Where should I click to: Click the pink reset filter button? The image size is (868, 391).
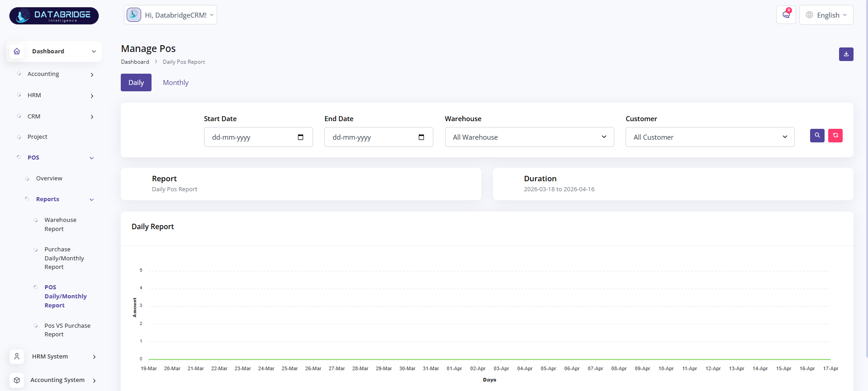point(835,136)
